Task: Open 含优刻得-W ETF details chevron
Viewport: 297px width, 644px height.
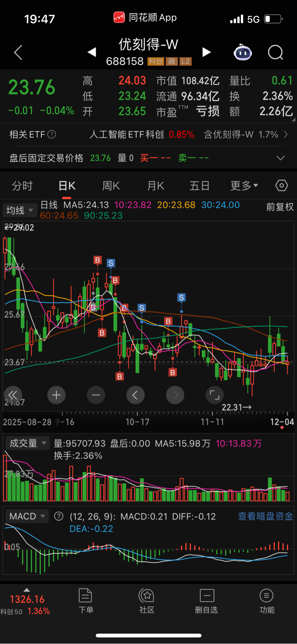Action: [286, 134]
